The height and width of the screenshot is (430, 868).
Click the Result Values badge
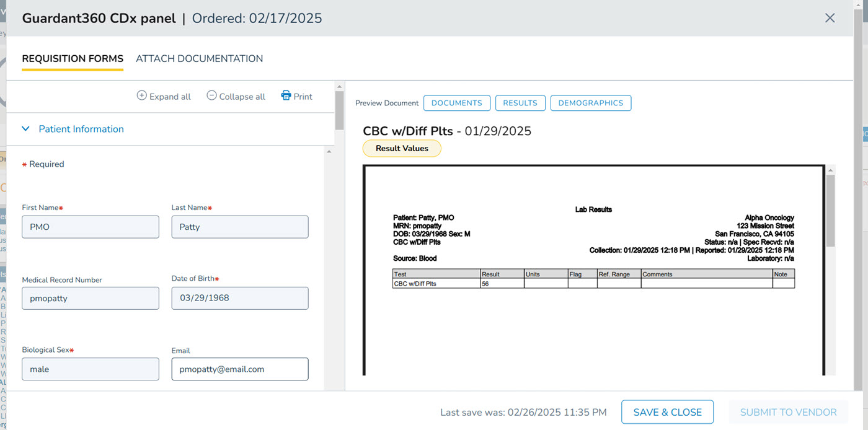point(402,149)
